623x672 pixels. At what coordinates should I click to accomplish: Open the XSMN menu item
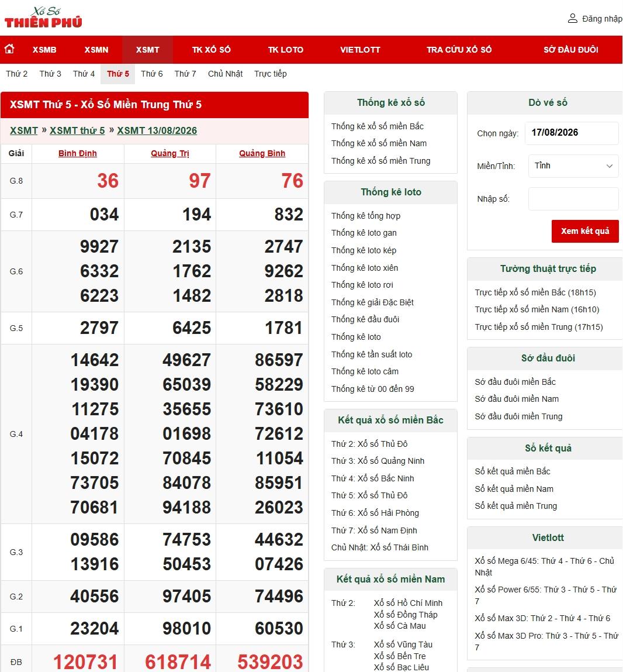(x=96, y=50)
